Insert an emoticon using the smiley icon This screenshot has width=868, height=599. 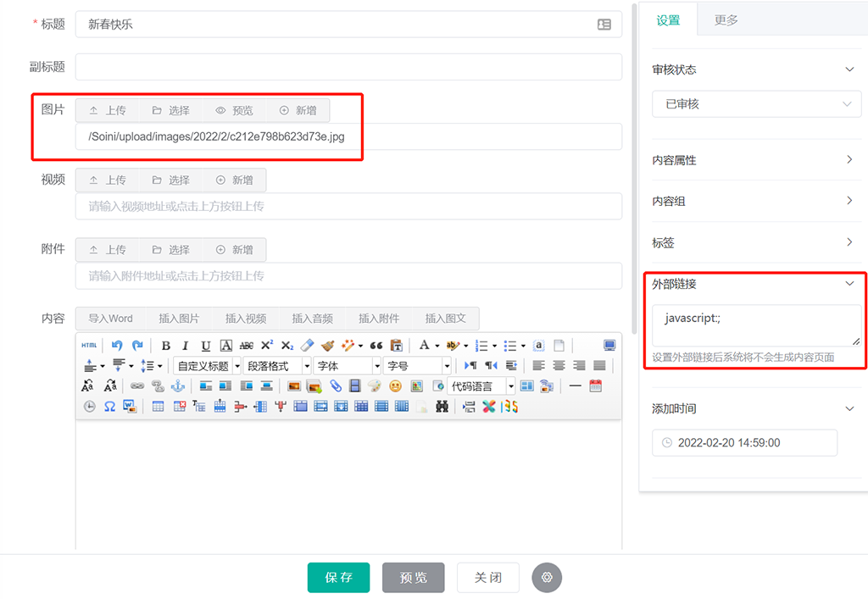395,386
